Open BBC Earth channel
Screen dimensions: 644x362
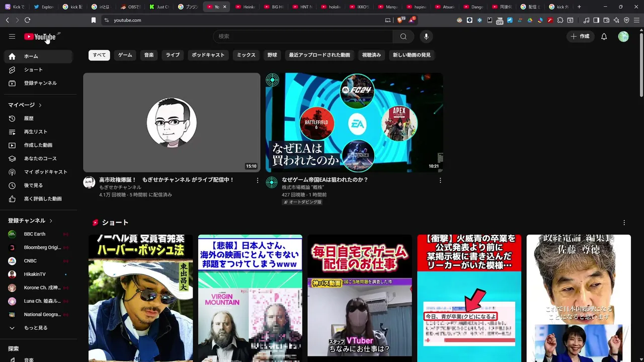pyautogui.click(x=38, y=234)
